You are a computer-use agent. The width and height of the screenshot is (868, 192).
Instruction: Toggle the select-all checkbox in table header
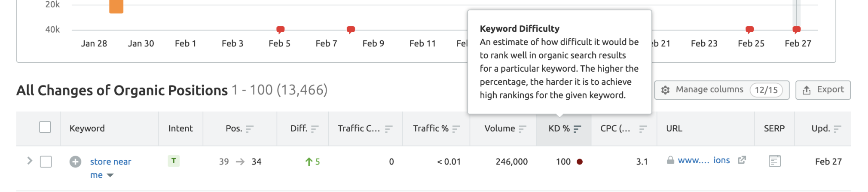(x=45, y=128)
